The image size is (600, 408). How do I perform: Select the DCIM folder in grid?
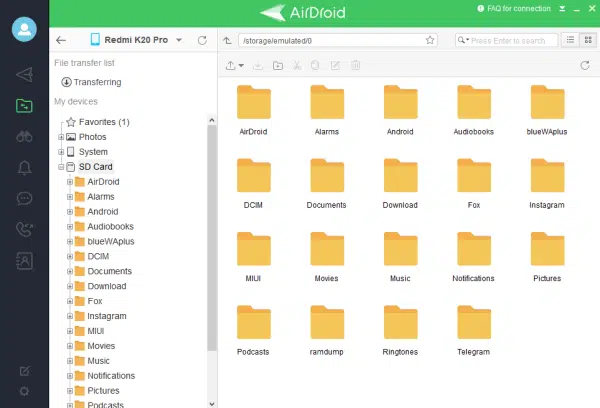[253, 184]
